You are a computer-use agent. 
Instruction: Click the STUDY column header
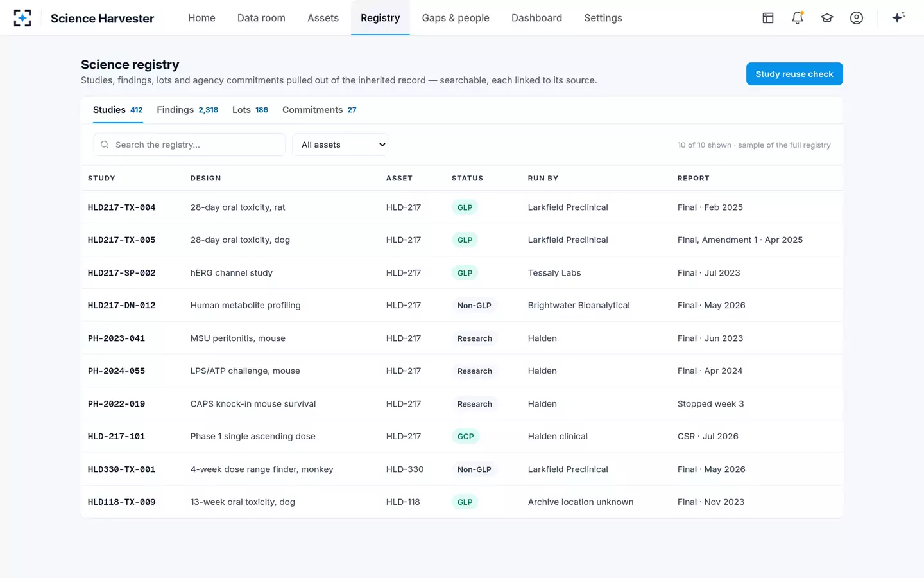101,178
